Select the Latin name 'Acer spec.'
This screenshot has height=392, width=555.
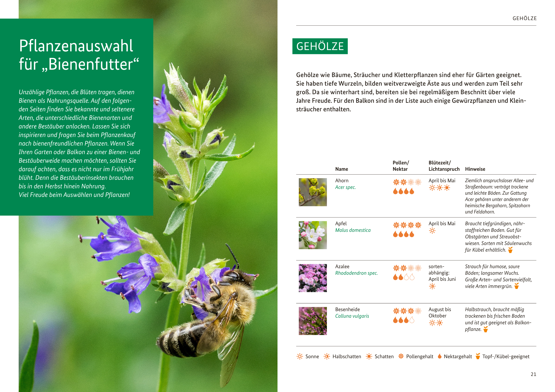pos(345,187)
